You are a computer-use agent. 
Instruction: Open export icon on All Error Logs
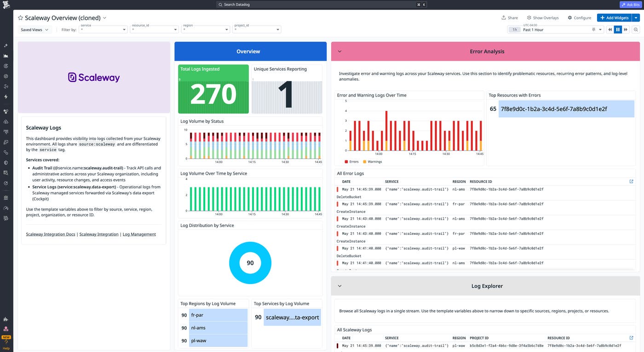pos(631,182)
